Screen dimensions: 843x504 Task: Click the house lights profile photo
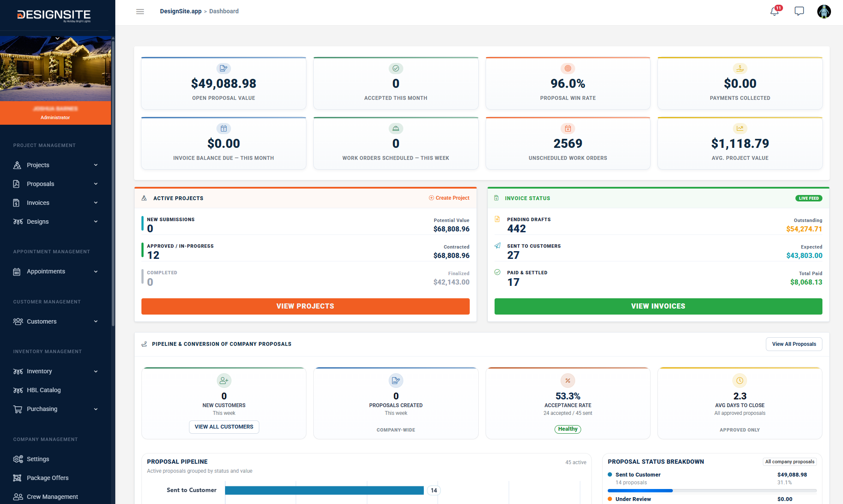coord(56,69)
